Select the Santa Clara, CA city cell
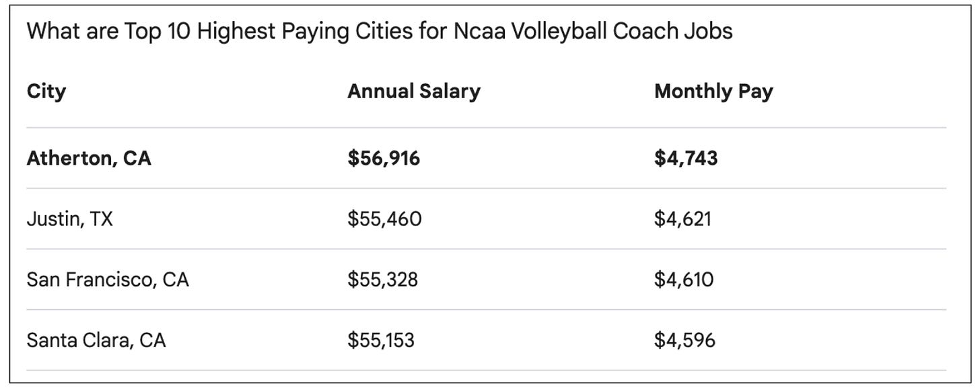 (96, 341)
